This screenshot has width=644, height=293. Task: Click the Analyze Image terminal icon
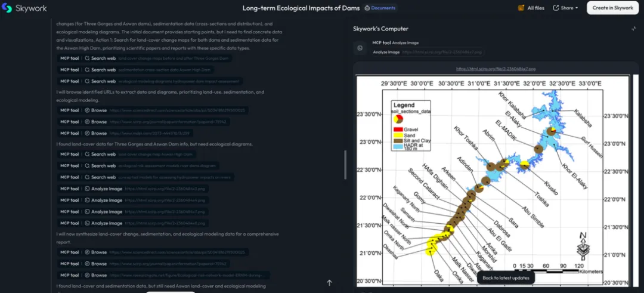[x=360, y=48]
